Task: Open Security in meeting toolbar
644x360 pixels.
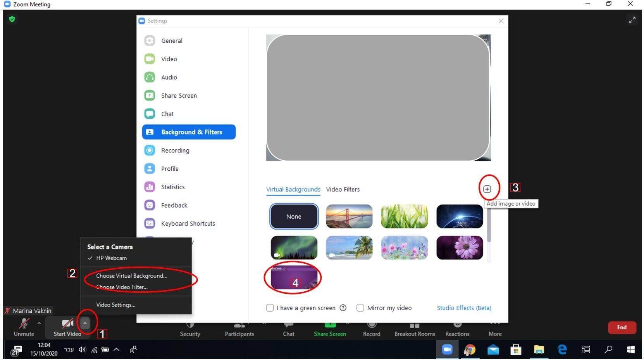Action: tap(190, 329)
